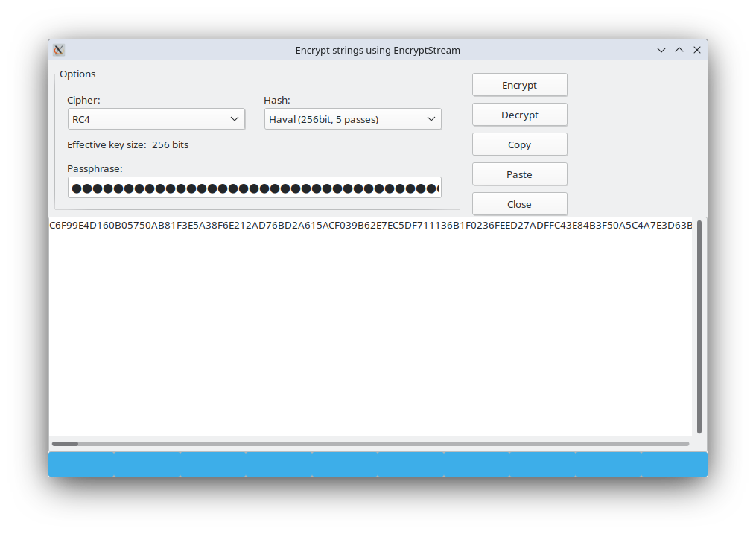The height and width of the screenshot is (534, 756).
Task: Click the 'Effective key size: 256 bits' text
Action: click(128, 145)
